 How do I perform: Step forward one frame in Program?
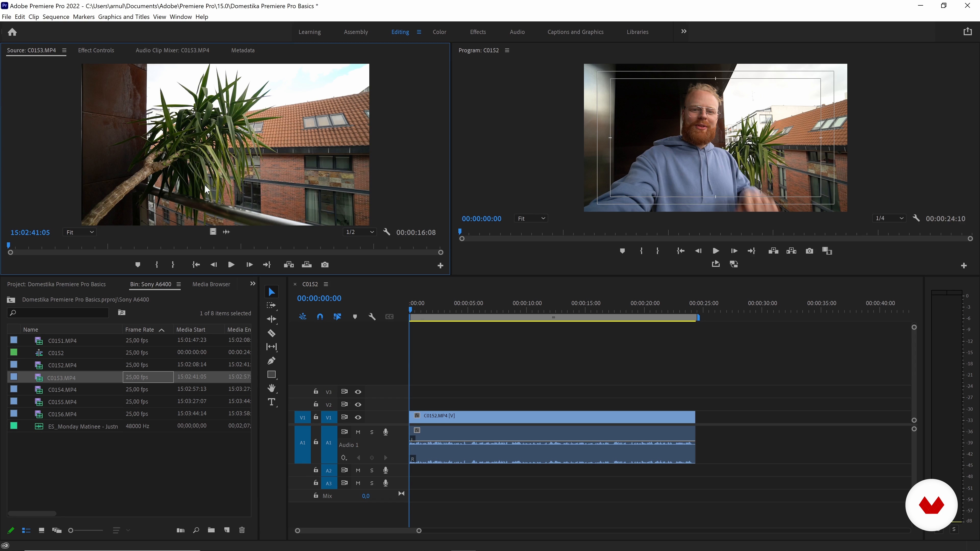pyautogui.click(x=734, y=251)
